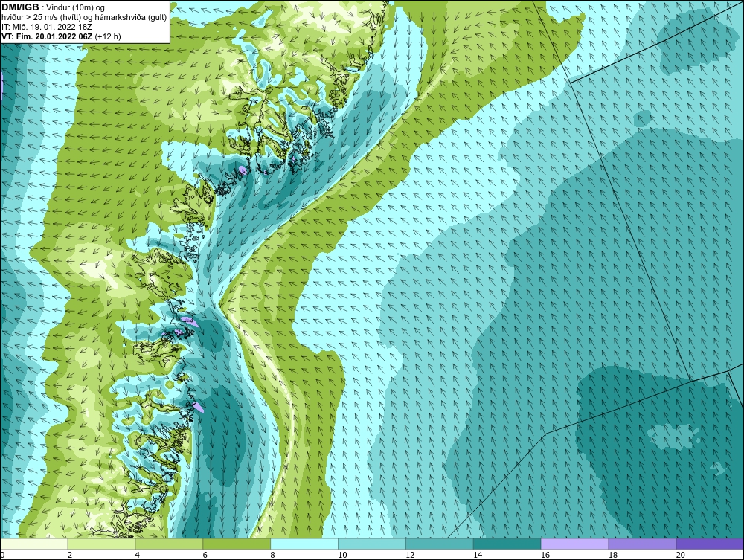Click the legend label '10'
This screenshot has height=560, width=744.
click(x=342, y=555)
